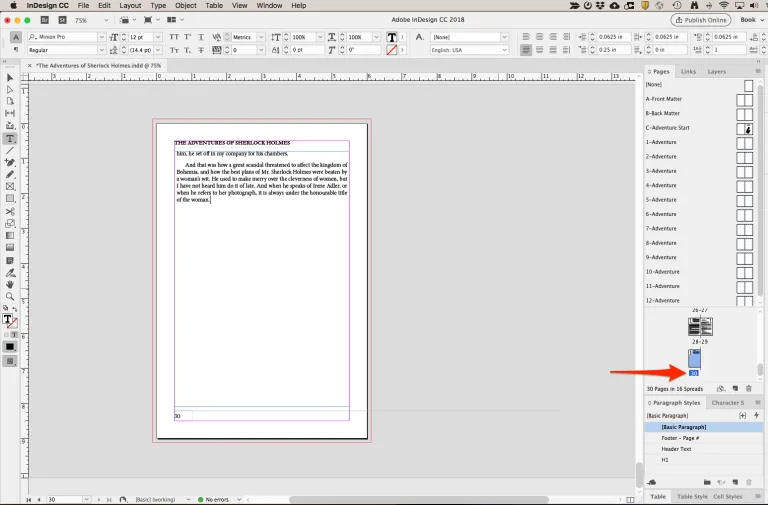Select the Pencil tool
The image size is (768, 505).
pos(10,174)
